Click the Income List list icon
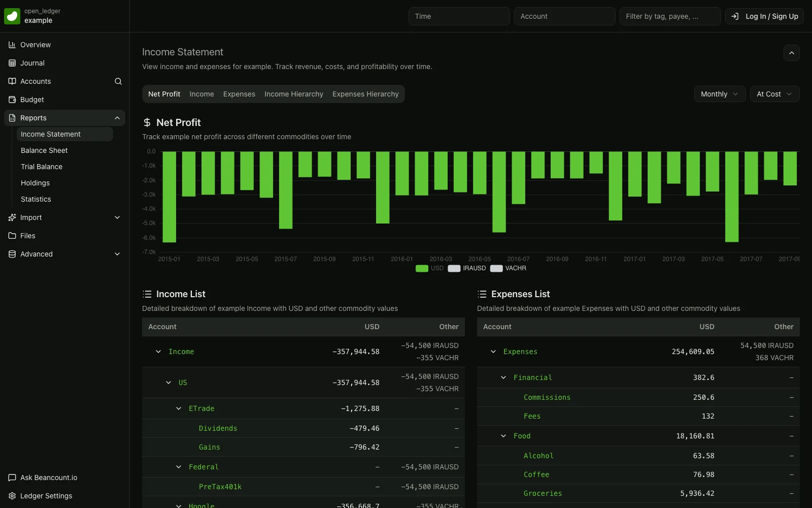Viewport: 812px width, 508px height. (147, 294)
